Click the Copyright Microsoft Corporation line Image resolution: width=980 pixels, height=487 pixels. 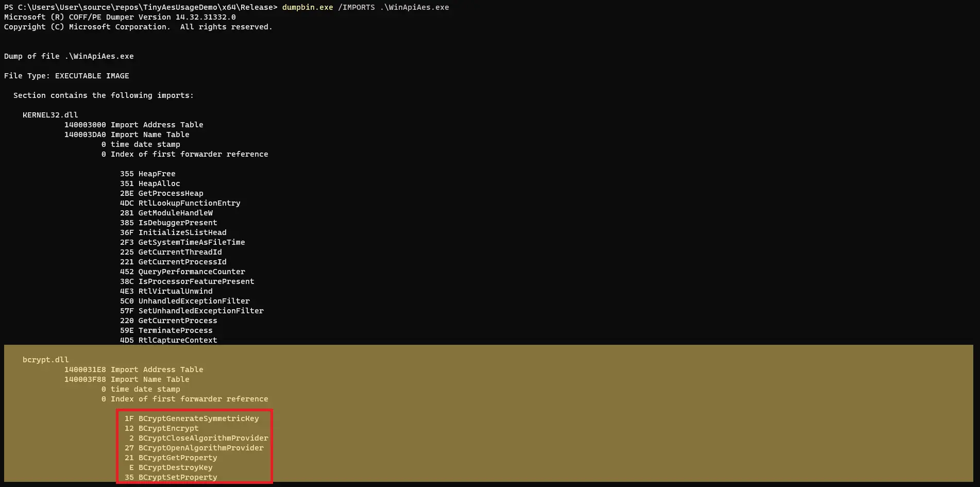tap(138, 27)
